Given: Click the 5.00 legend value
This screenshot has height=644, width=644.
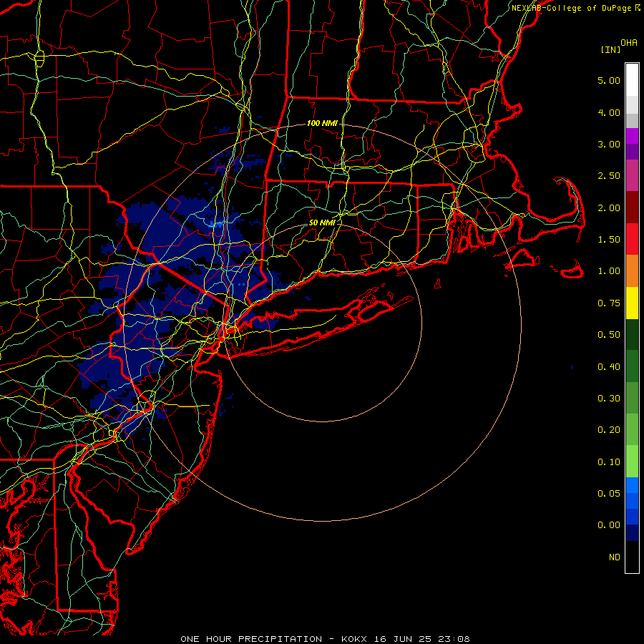Looking at the screenshot, I should 609,80.
